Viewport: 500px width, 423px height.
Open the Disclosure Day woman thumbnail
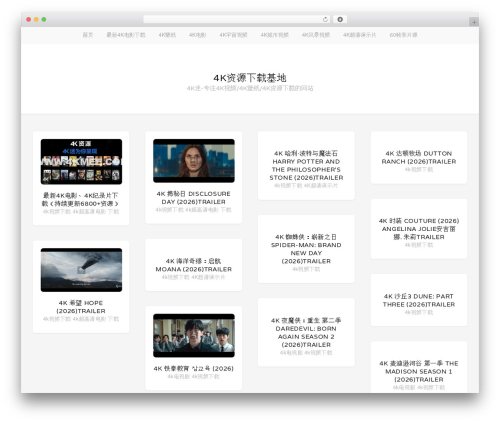pyautogui.click(x=194, y=161)
